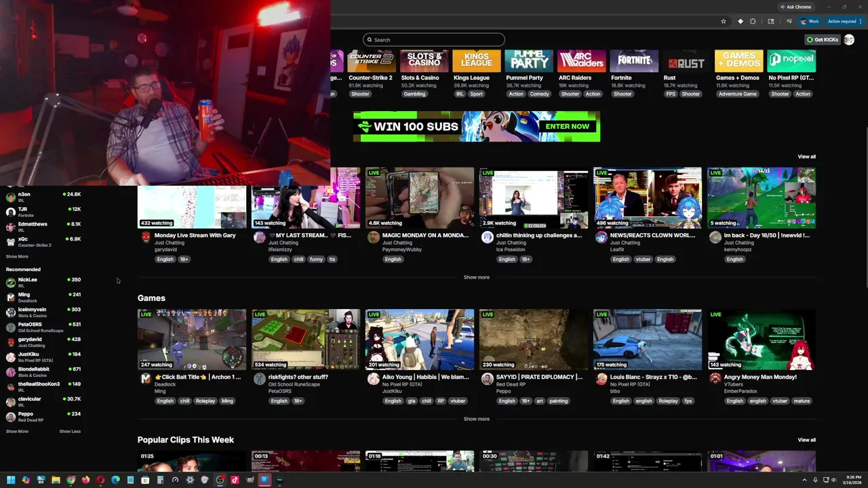Screen dimensions: 868x488
Task: Open clavicular in the Recommended list
Action: pyautogui.click(x=43, y=401)
